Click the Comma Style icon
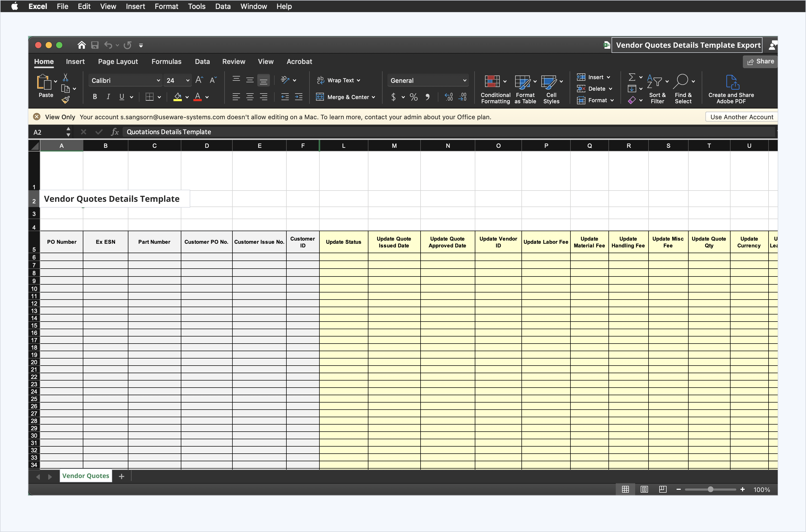This screenshot has width=806, height=532. tap(428, 97)
